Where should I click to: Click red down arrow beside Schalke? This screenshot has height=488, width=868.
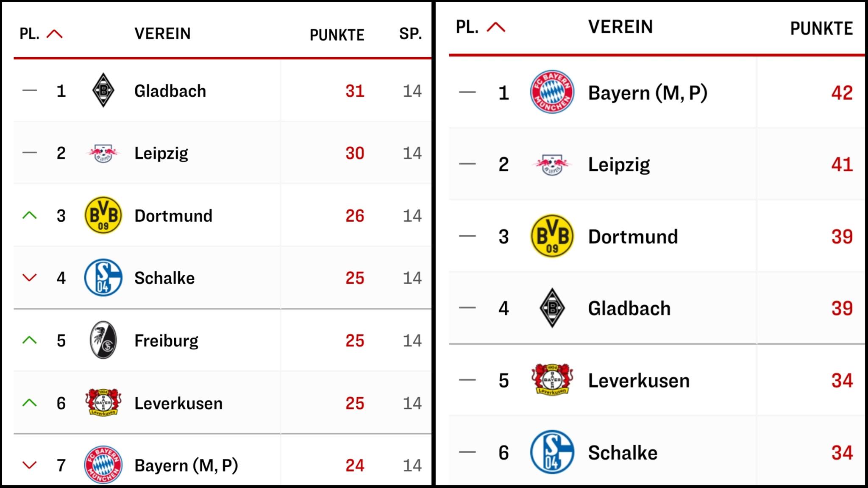coord(29,278)
